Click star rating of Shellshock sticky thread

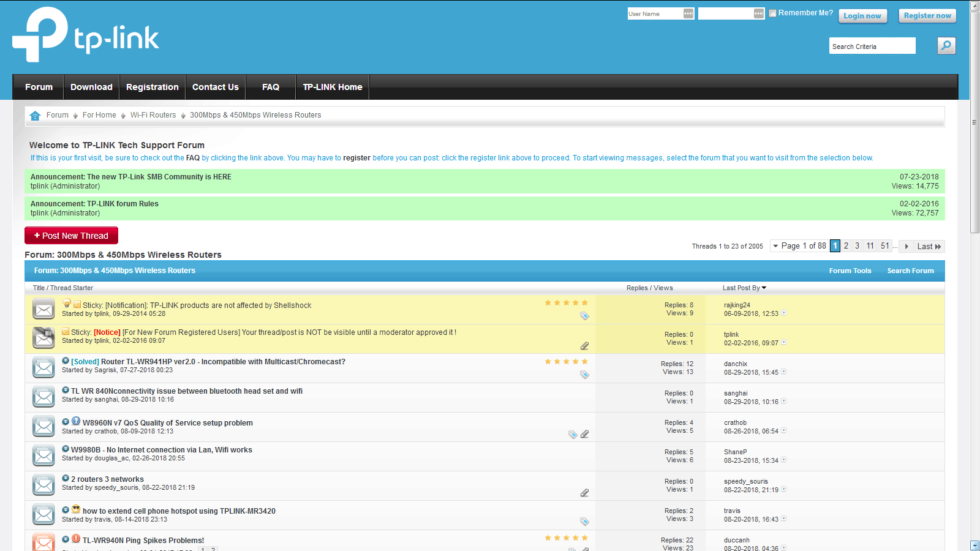[567, 302]
